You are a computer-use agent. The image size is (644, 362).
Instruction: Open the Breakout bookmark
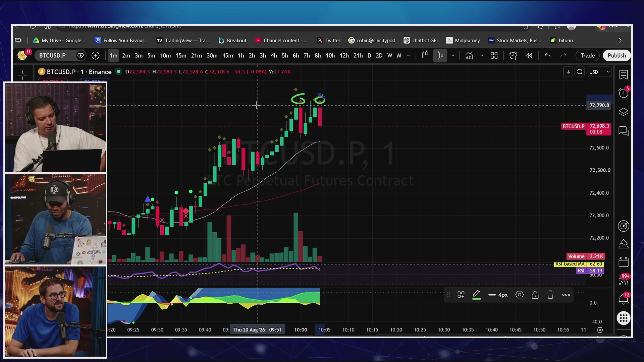click(x=232, y=41)
